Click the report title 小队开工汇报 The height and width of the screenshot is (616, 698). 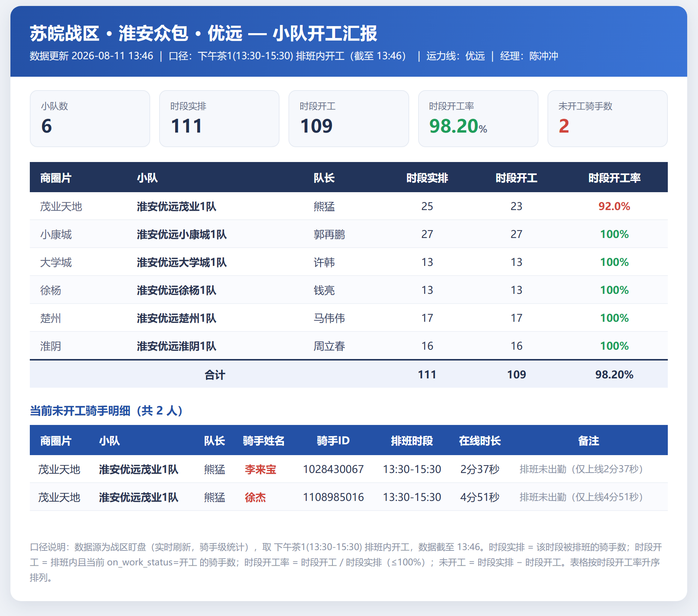(x=325, y=34)
